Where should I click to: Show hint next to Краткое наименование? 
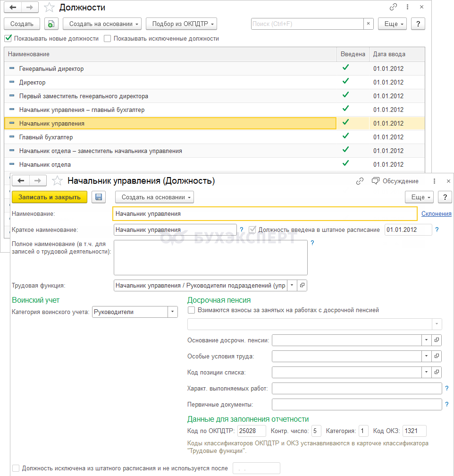click(x=242, y=229)
